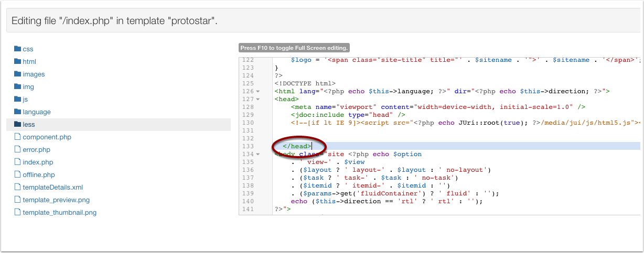Open the css folder link
Image resolution: width=644 pixels, height=253 pixels.
(28, 49)
